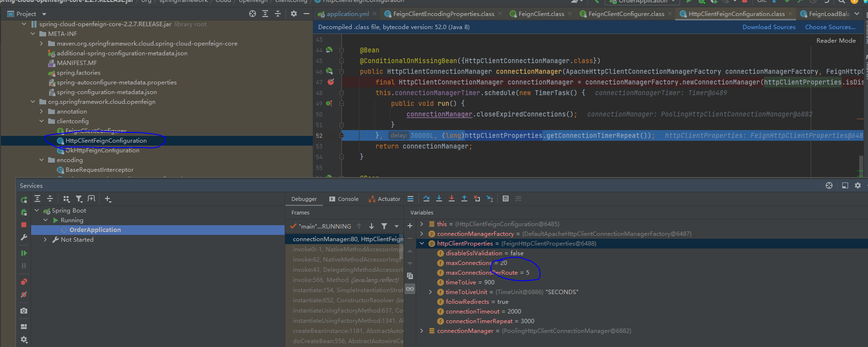Screen dimensions: 868x347
Task: Click Step Into in the debugger toolbar
Action: tap(439, 198)
